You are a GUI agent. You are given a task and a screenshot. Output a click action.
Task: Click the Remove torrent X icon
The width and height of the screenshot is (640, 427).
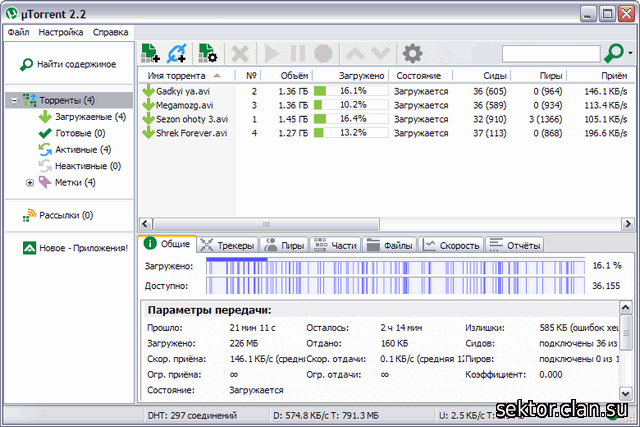(x=240, y=53)
